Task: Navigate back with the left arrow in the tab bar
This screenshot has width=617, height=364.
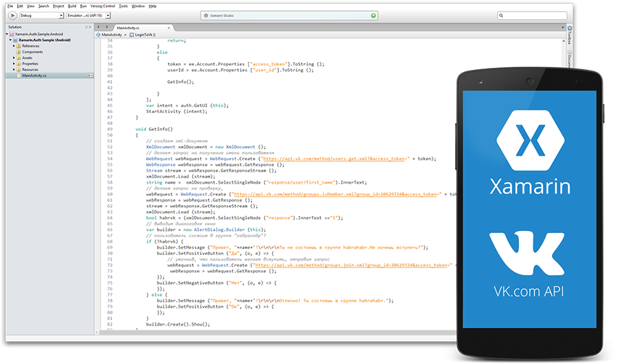Action: tap(99, 27)
